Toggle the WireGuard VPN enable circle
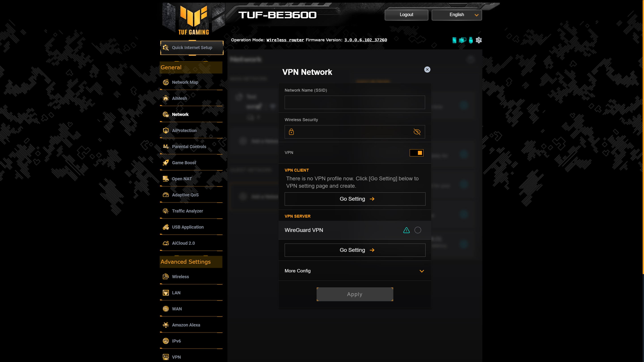The height and width of the screenshot is (362, 644). 417,230
